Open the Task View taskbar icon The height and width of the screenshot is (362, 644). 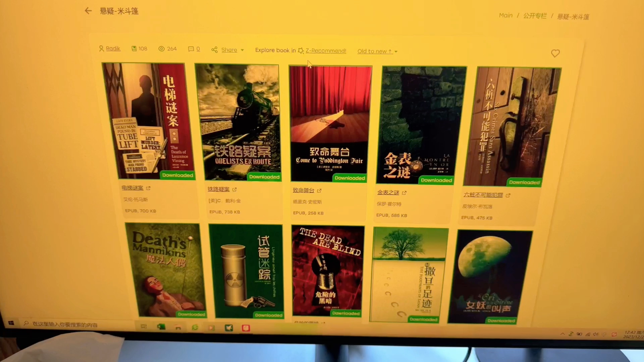144,326
